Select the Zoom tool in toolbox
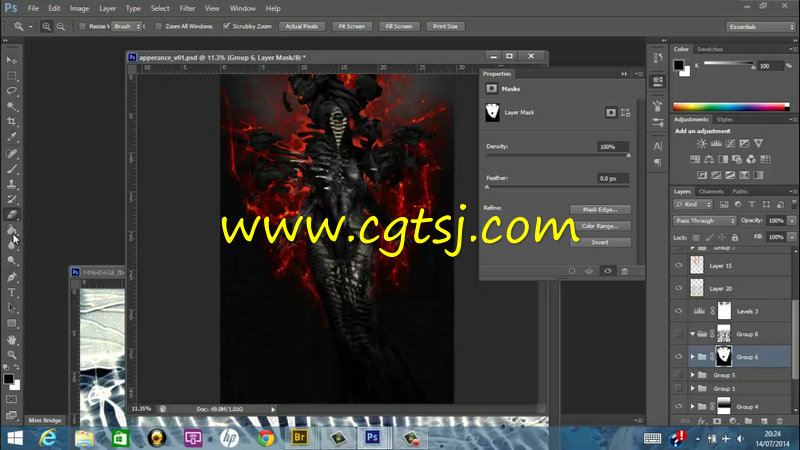The width and height of the screenshot is (800, 450). (11, 355)
